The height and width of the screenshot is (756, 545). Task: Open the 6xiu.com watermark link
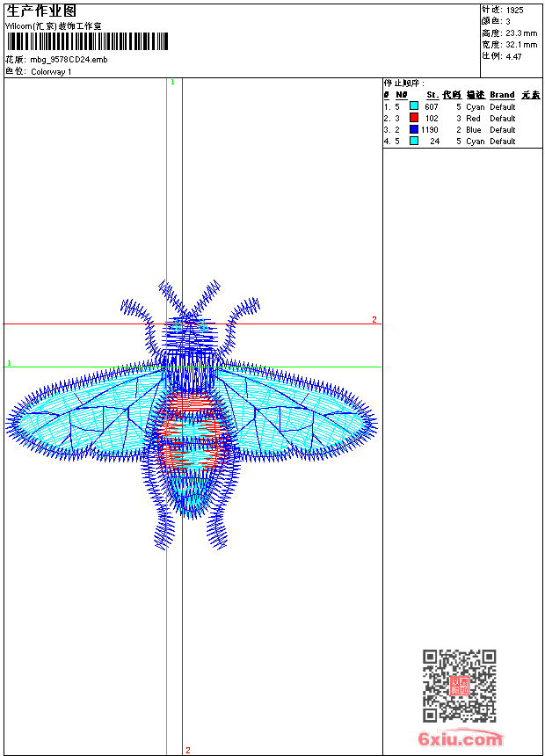point(460,739)
